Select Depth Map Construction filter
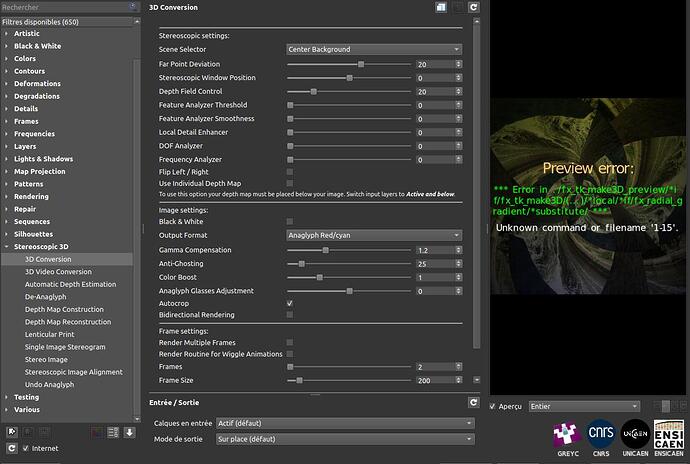 [64, 309]
